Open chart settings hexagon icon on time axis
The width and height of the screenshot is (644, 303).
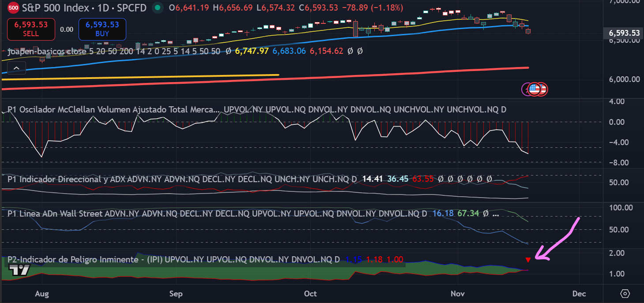(x=625, y=294)
